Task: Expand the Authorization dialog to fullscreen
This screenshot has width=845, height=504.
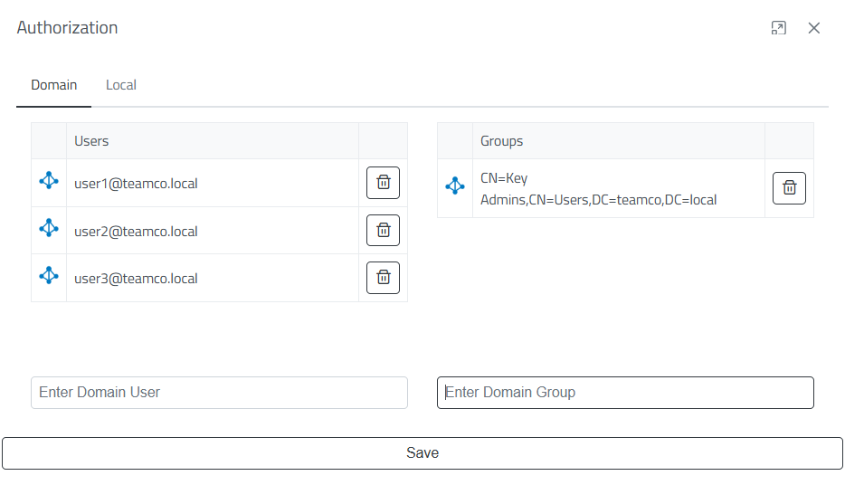Action: point(778,28)
